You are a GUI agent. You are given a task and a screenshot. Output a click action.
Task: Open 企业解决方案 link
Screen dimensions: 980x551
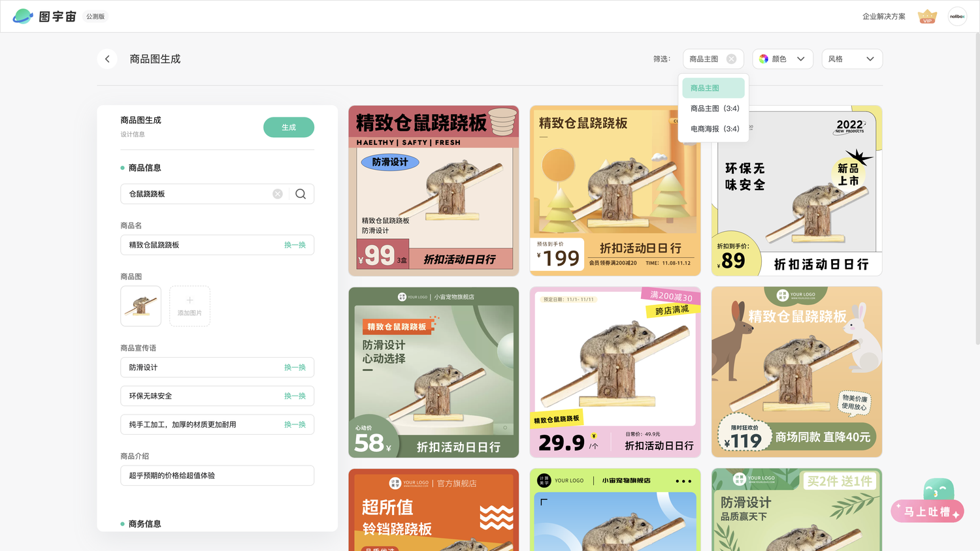[x=883, y=16]
